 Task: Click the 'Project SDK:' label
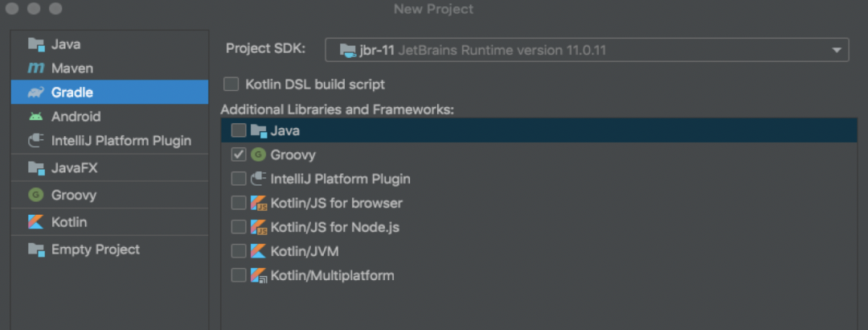266,49
